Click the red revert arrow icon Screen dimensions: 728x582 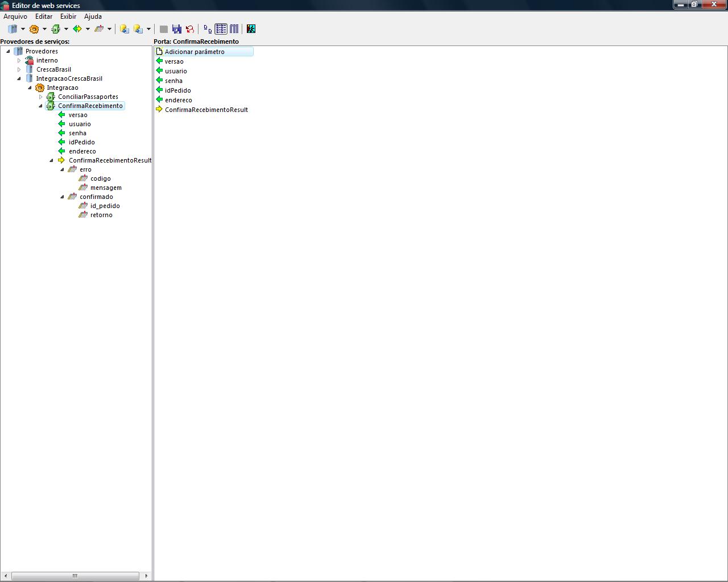pos(190,29)
